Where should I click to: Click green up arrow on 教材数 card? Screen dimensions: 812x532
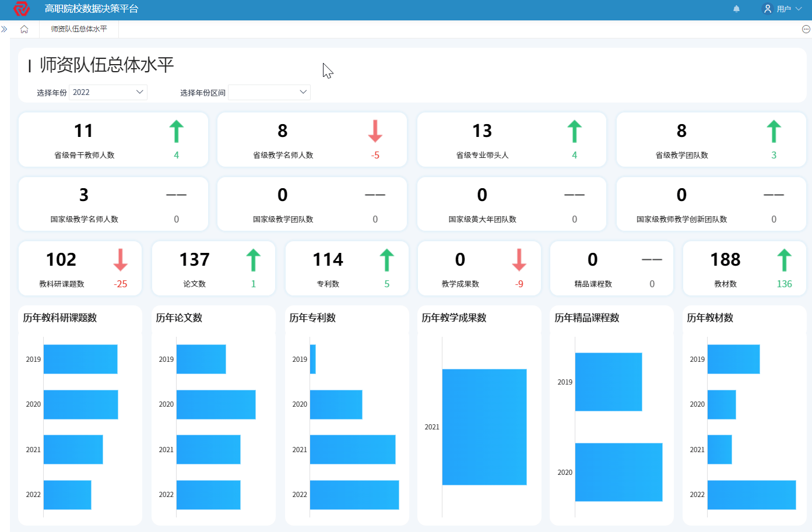784,260
